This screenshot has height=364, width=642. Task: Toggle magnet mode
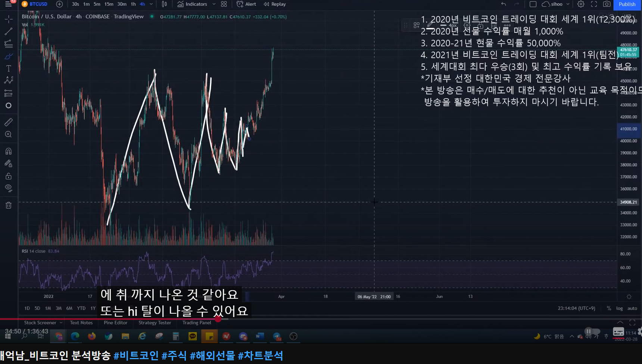[9, 151]
